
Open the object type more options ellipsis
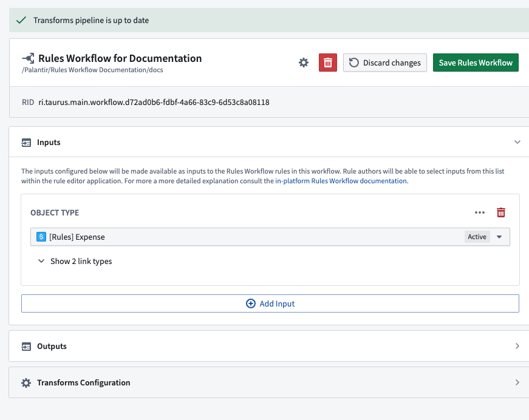(x=480, y=212)
